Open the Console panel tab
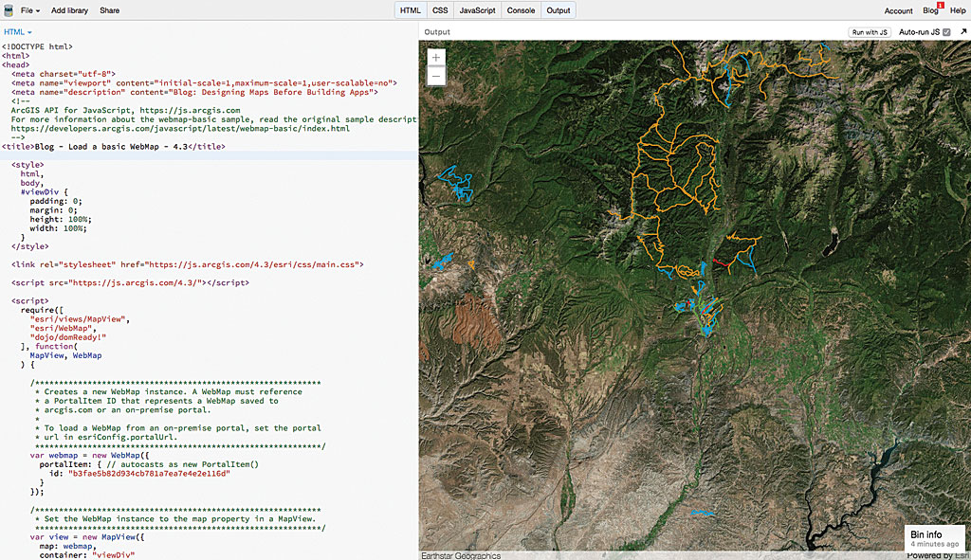 [521, 10]
